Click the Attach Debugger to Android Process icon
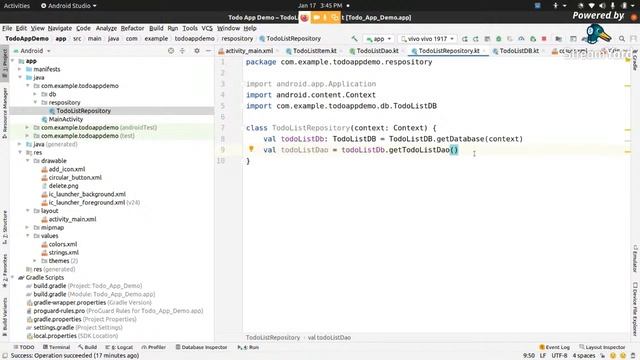 [533, 39]
